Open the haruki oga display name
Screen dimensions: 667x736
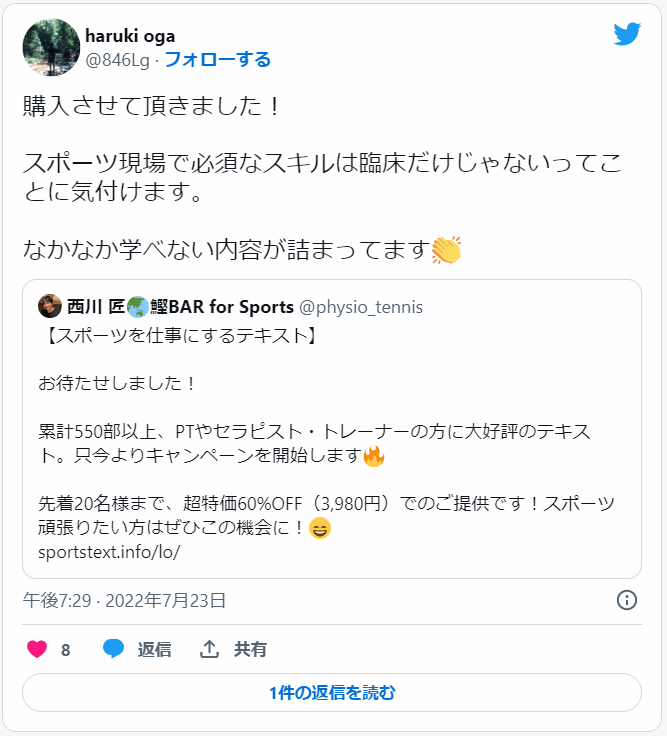pos(130,36)
